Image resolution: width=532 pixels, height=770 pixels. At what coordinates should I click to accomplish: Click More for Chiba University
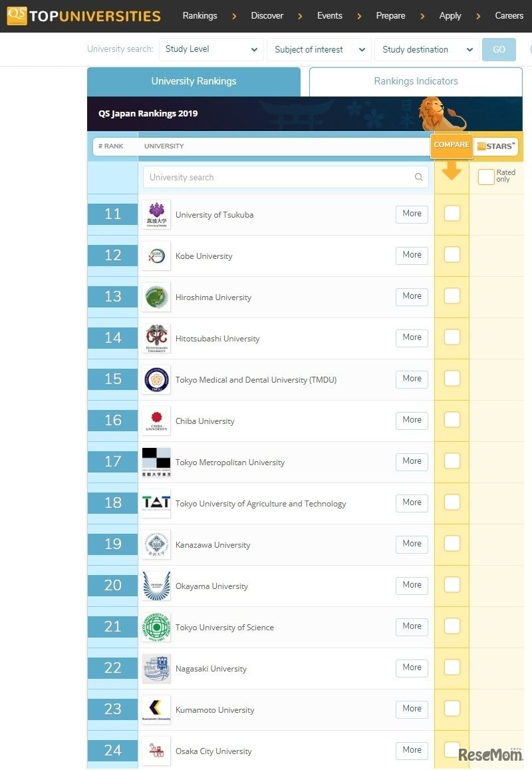click(412, 420)
